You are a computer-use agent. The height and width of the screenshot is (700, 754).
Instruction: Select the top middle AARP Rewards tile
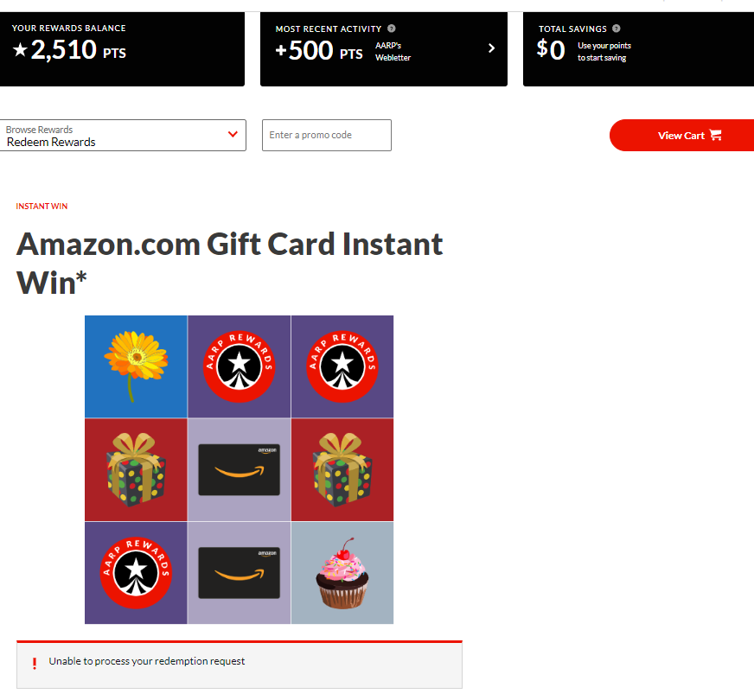click(239, 366)
